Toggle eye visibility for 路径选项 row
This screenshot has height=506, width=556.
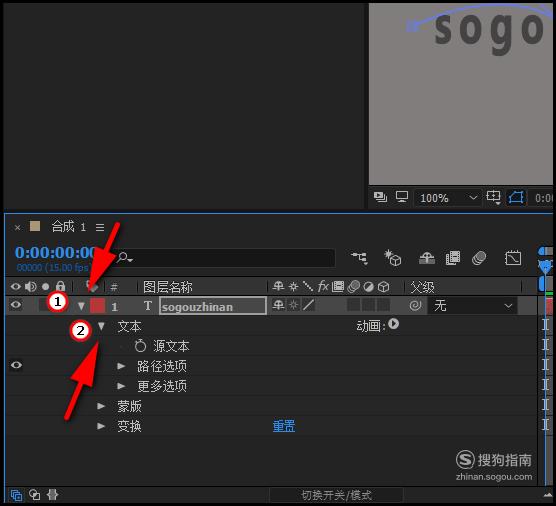[16, 365]
